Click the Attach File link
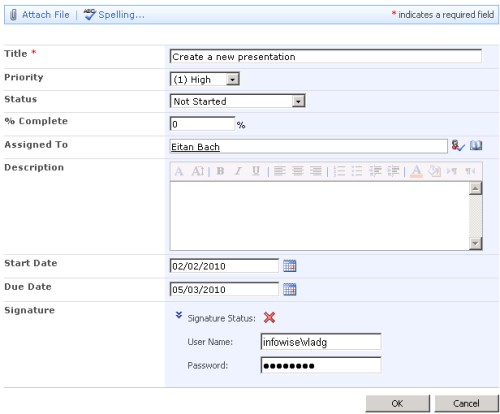The height and width of the screenshot is (414, 500). pos(46,15)
